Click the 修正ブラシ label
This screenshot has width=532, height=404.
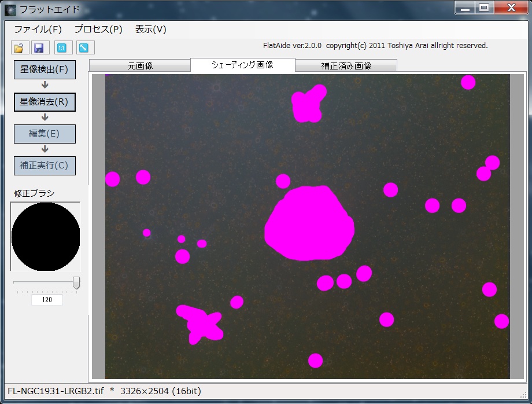tap(34, 193)
